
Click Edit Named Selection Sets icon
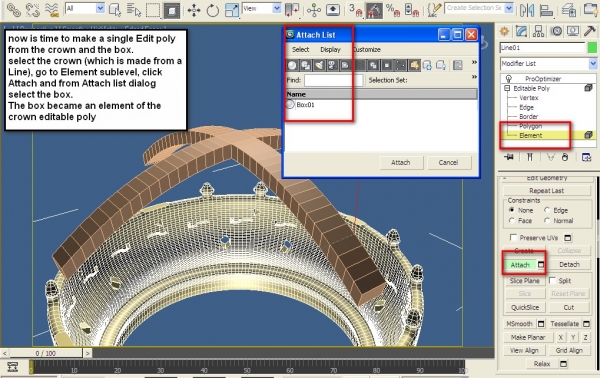[x=433, y=10]
